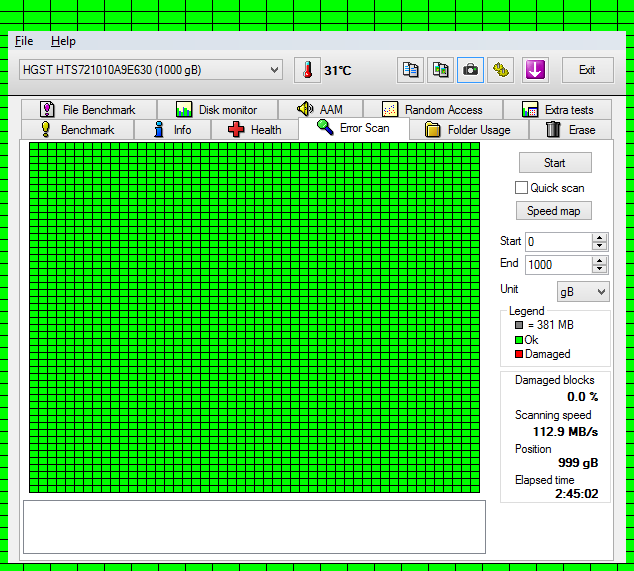Save screenshot with camera icon
Viewport: 634px width, 571px height.
(470, 70)
